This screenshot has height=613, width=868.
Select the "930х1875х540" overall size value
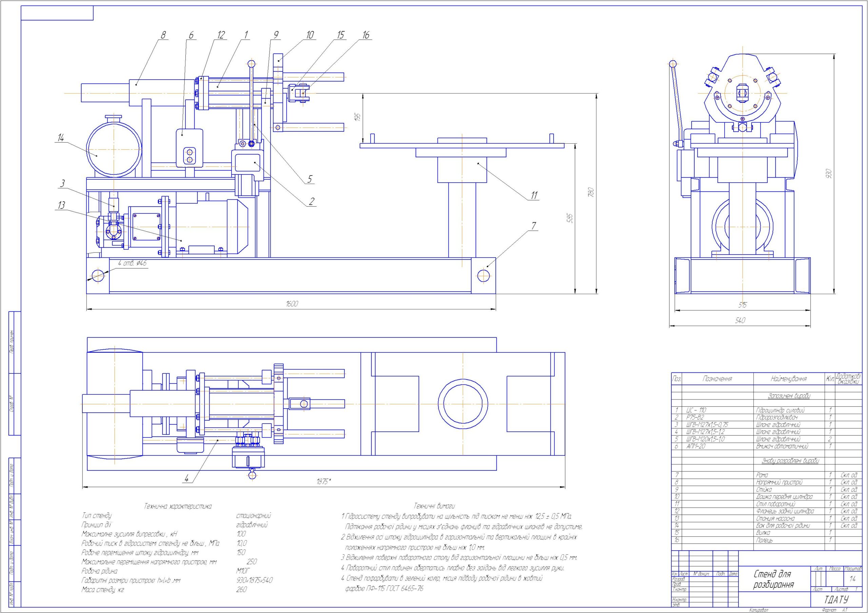tap(254, 580)
